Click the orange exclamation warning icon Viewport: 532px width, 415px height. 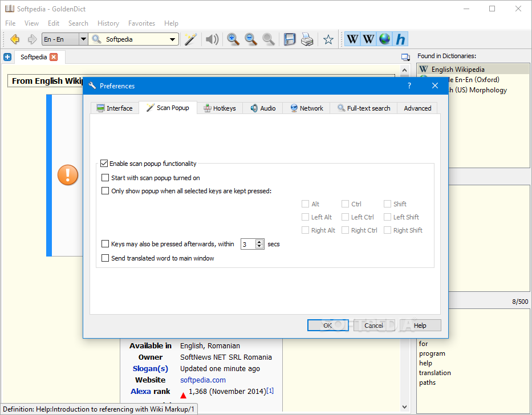pyautogui.click(x=68, y=175)
